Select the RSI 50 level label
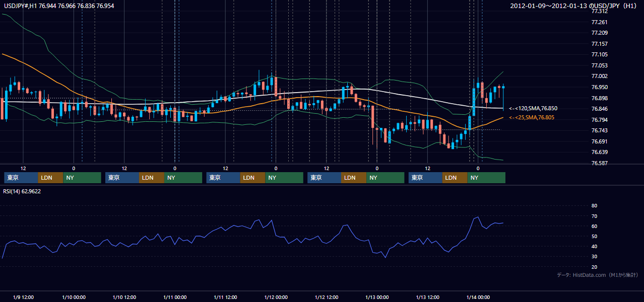The image size is (644, 302). click(x=594, y=236)
